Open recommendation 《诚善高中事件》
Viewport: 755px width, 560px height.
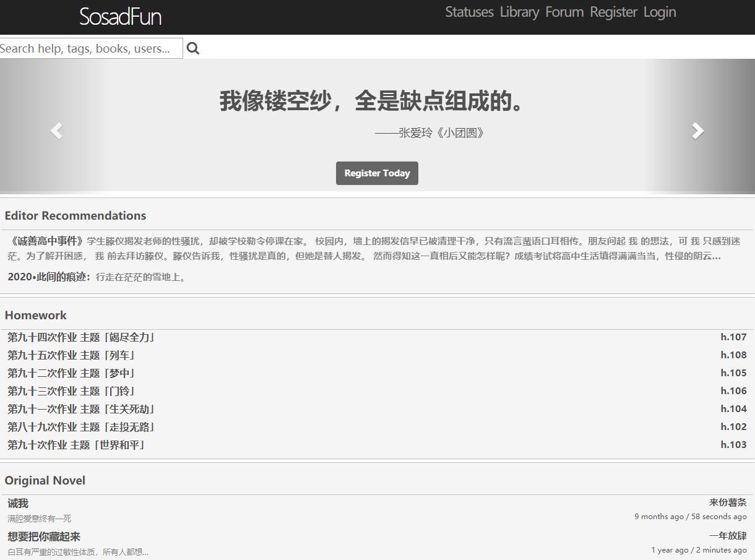click(46, 241)
